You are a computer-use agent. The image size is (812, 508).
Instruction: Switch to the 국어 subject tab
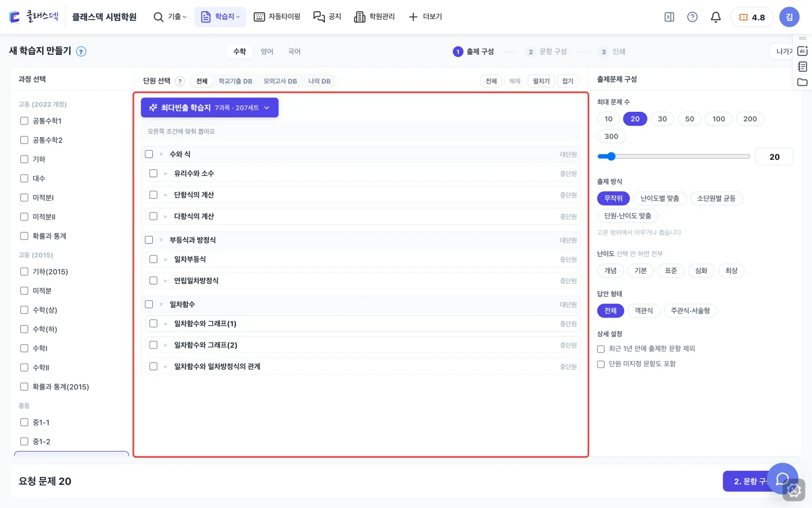tap(294, 51)
